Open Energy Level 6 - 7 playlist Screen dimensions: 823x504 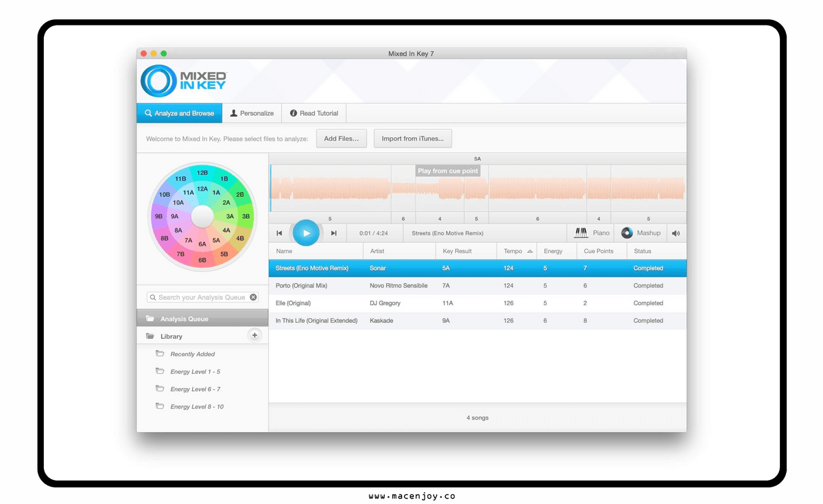coord(195,389)
